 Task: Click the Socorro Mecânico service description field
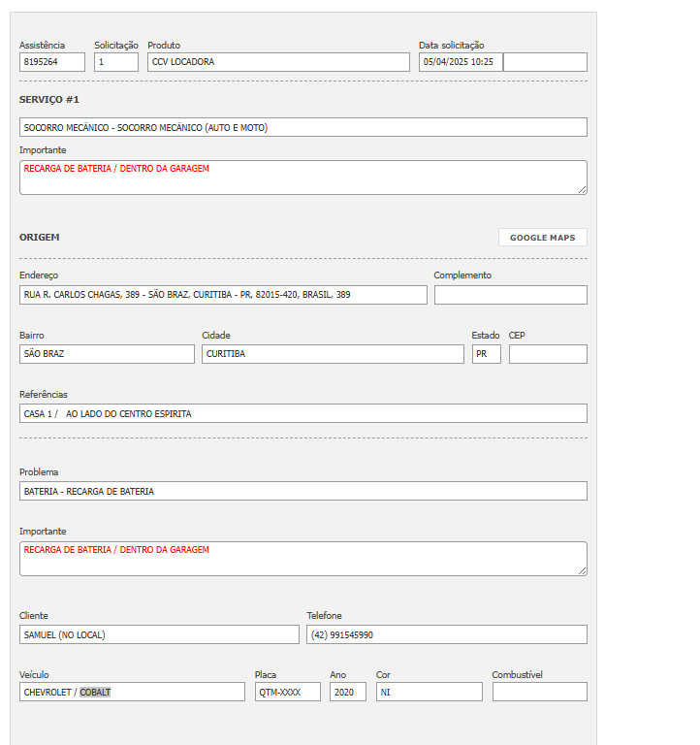coord(302,127)
